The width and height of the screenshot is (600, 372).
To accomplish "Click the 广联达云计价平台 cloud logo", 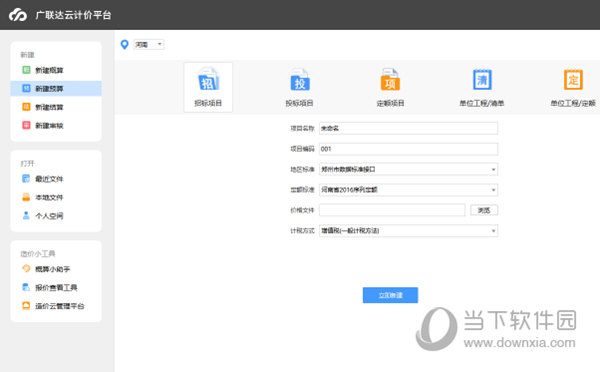I will (18, 15).
